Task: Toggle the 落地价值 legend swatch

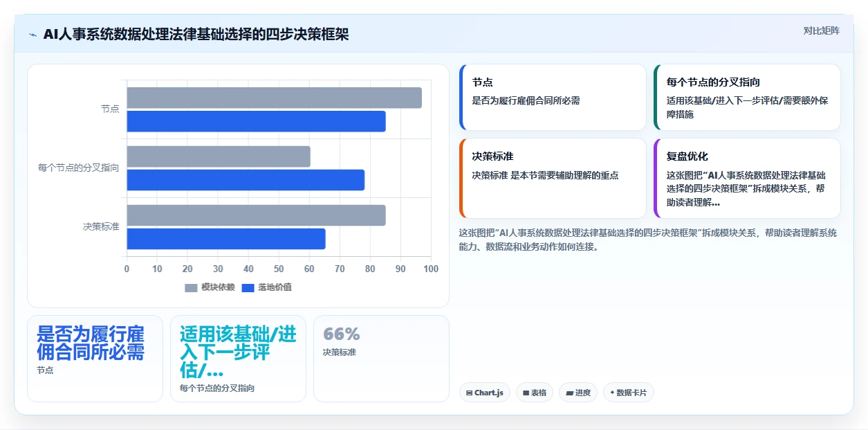Action: pyautogui.click(x=248, y=287)
